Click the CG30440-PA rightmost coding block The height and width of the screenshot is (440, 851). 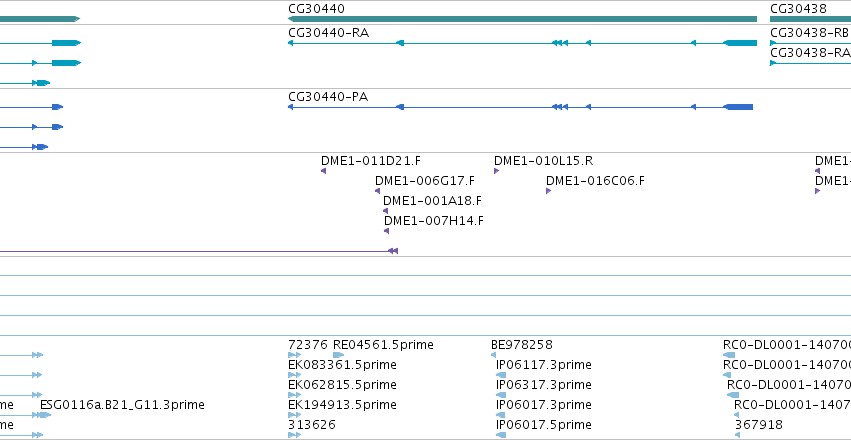click(x=739, y=107)
